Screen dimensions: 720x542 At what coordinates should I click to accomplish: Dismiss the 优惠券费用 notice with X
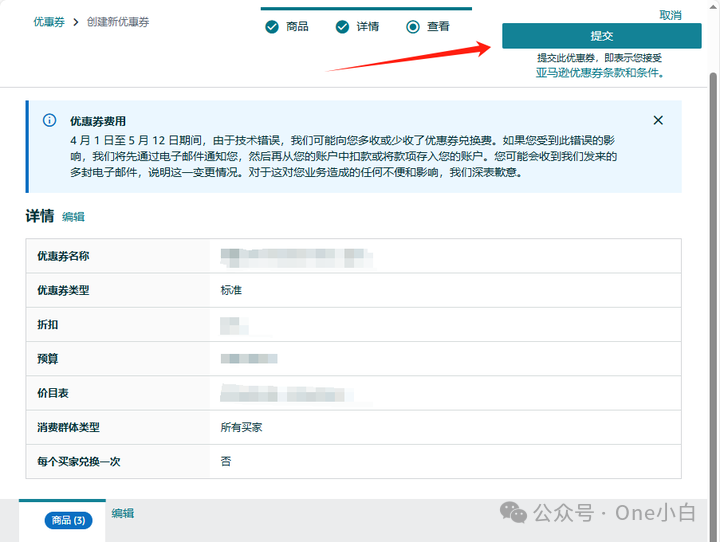(658, 120)
